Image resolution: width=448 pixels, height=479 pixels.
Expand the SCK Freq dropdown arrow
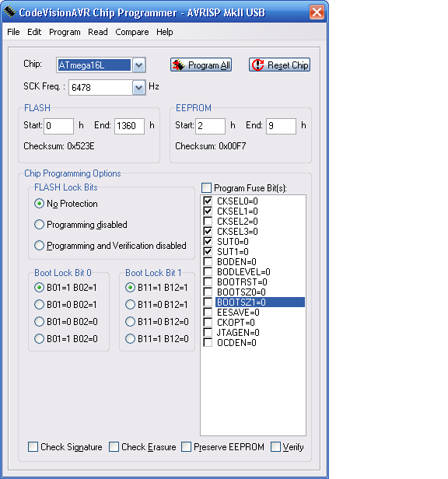click(x=138, y=88)
